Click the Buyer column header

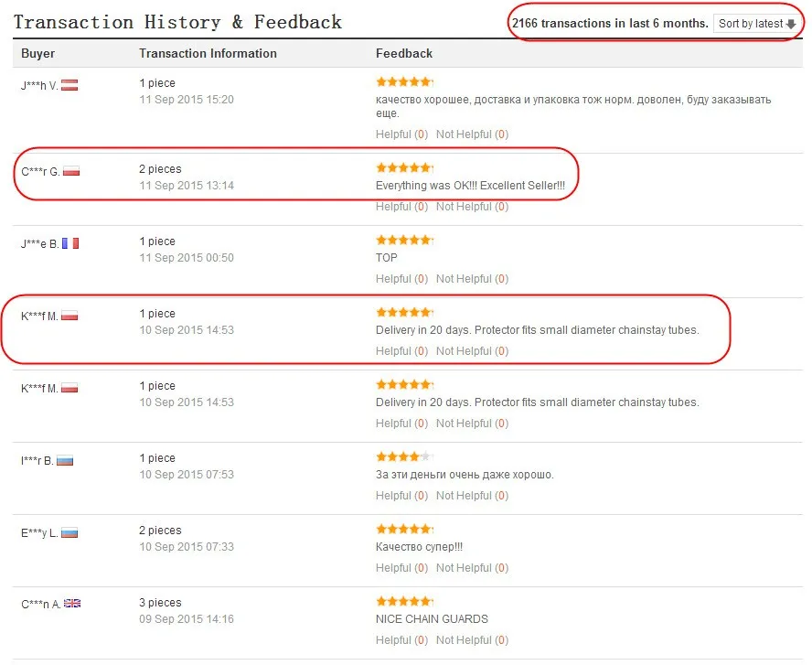tap(37, 53)
